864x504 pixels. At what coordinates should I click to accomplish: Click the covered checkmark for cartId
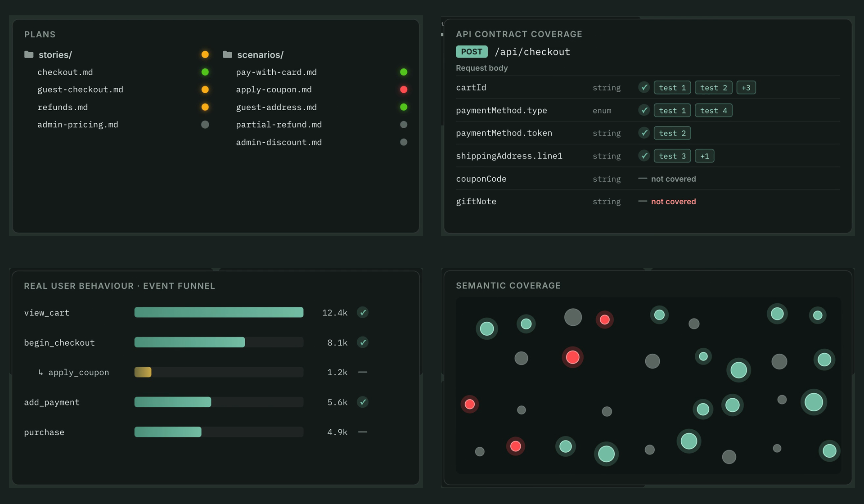click(644, 87)
